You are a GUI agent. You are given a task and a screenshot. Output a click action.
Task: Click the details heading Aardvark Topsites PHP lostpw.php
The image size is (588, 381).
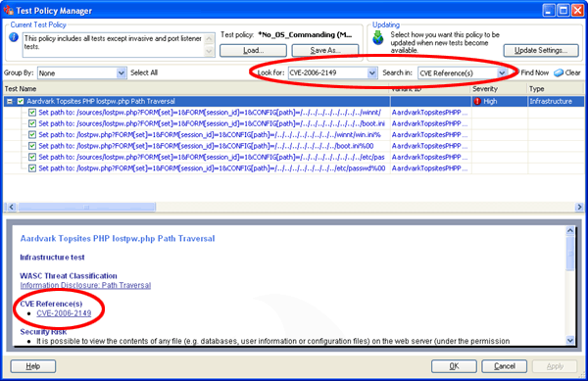118,239
